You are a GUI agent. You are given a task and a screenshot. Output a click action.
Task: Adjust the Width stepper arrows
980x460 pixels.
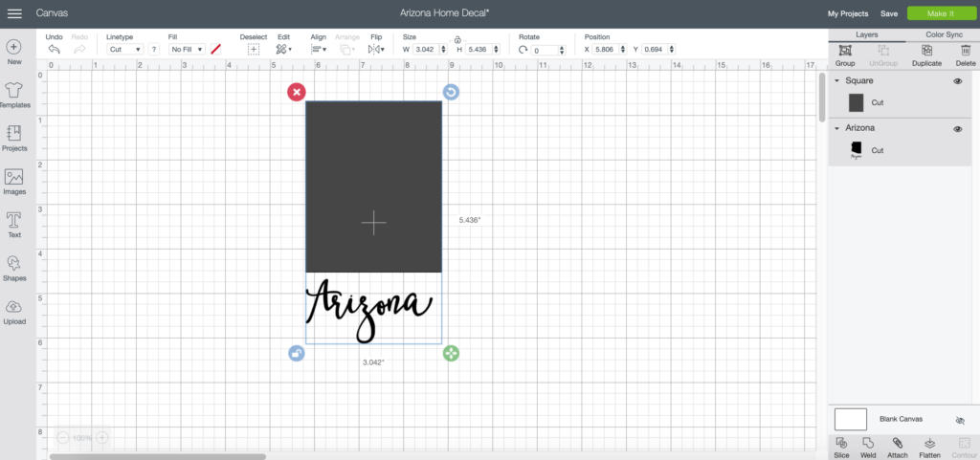point(444,50)
